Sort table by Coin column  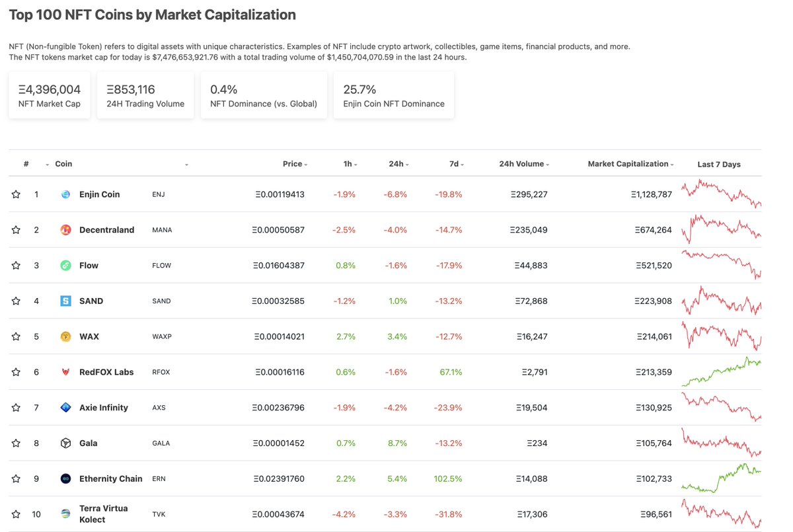point(63,164)
